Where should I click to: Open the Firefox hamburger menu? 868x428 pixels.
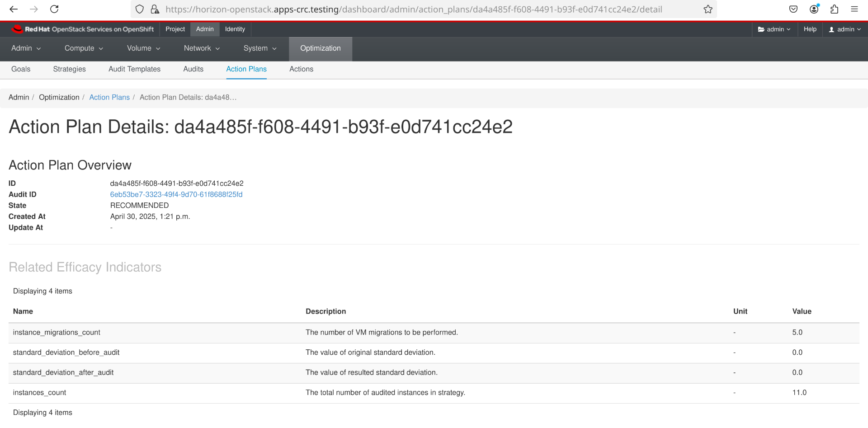[854, 9]
